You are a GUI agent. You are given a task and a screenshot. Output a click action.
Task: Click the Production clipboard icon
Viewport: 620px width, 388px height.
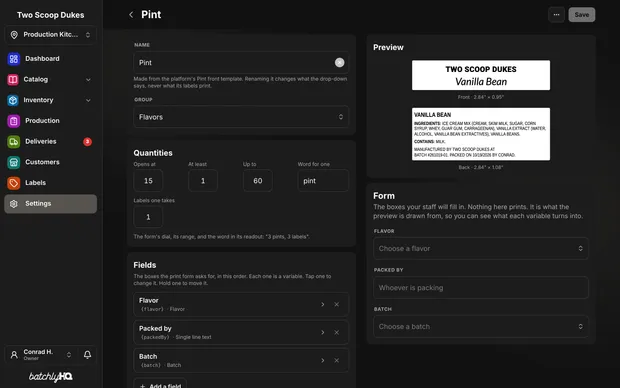13,121
